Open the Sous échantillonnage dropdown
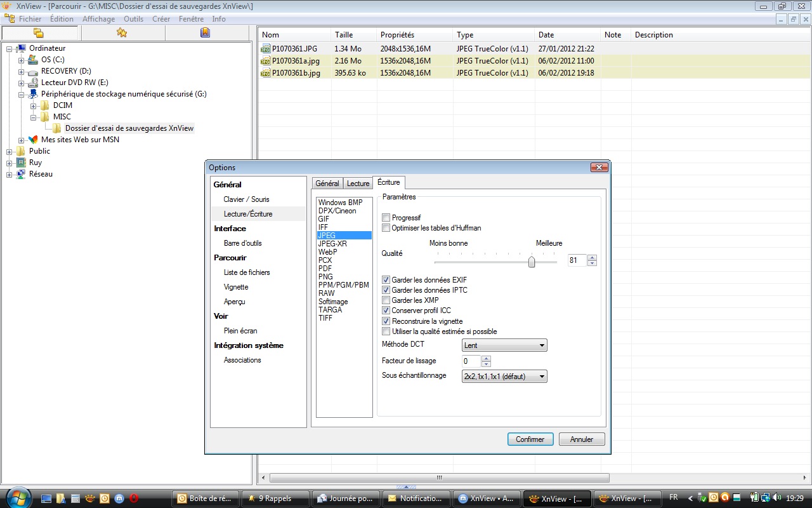This screenshot has height=508, width=812. 504,377
